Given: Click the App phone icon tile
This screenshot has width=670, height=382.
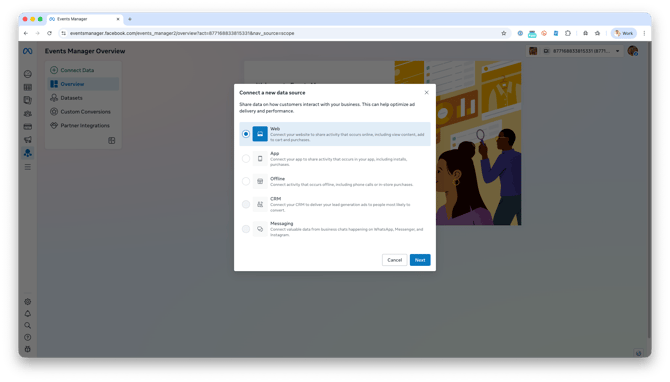Looking at the screenshot, I should [260, 159].
